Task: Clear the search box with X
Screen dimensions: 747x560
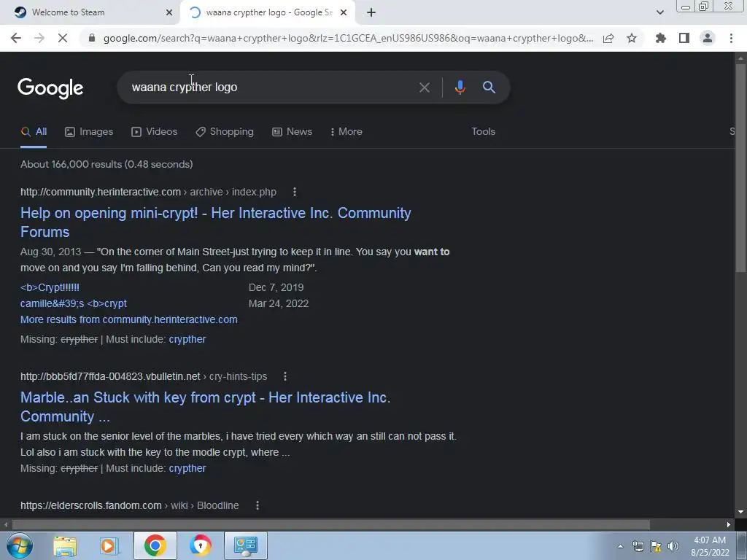Action: coord(424,87)
